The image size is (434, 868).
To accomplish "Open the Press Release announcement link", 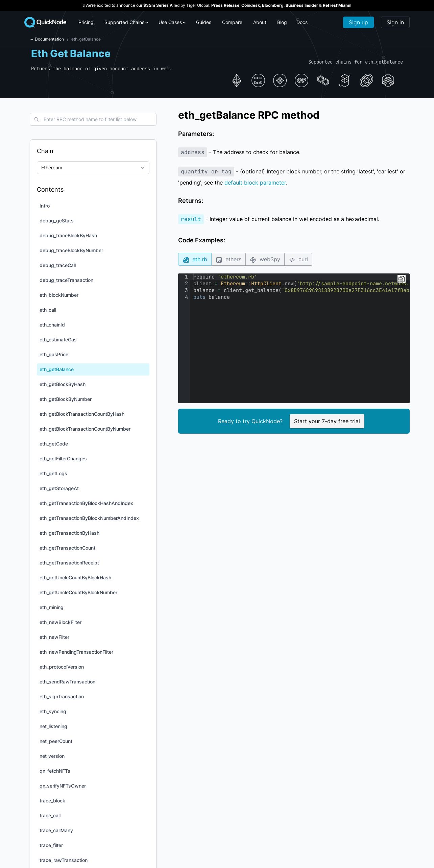I will click(225, 5).
